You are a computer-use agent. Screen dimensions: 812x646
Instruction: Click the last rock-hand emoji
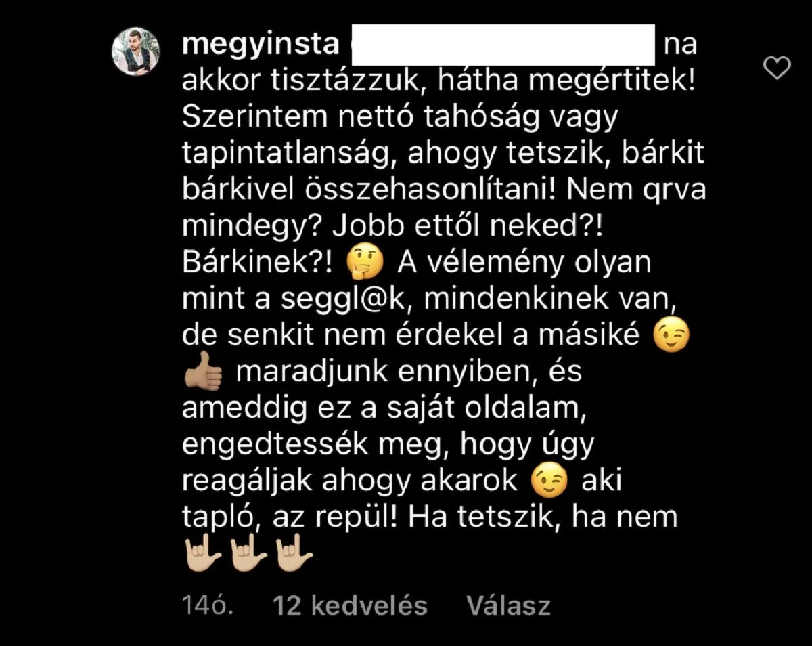294,555
